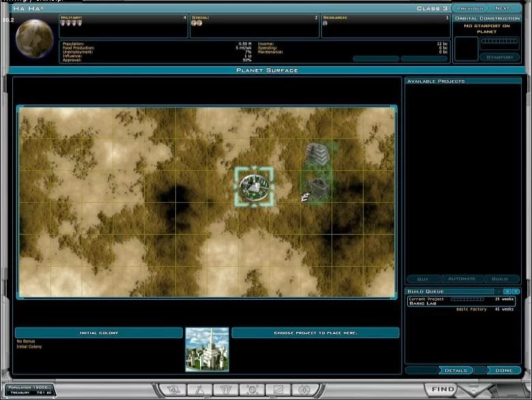Open the research flask icon in bottom bar

pos(199,390)
